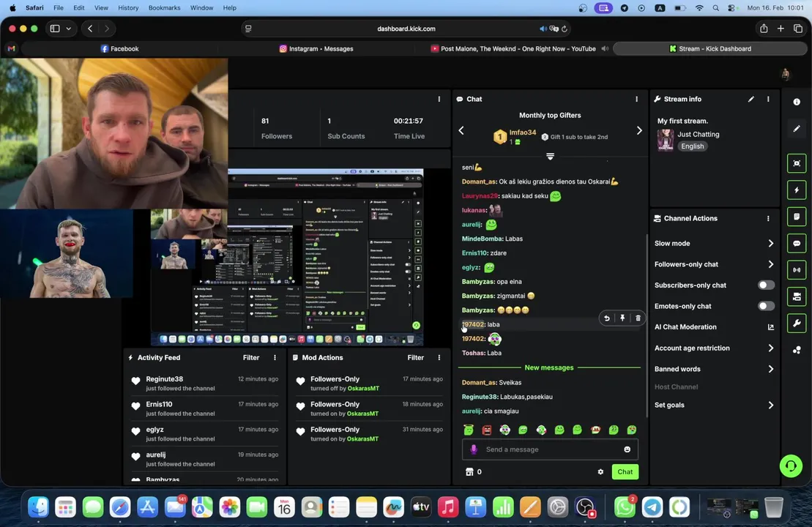Click the chat settings gear icon
The width and height of the screenshot is (812, 527).
[x=600, y=471]
